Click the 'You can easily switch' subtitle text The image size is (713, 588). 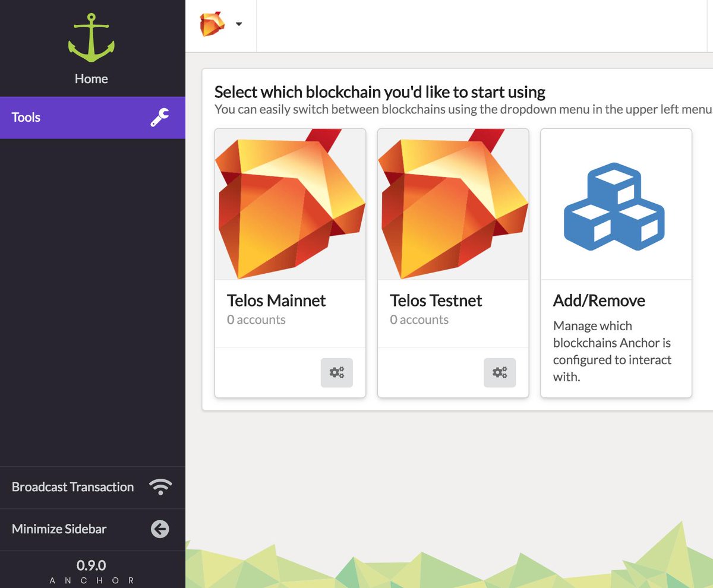point(463,109)
